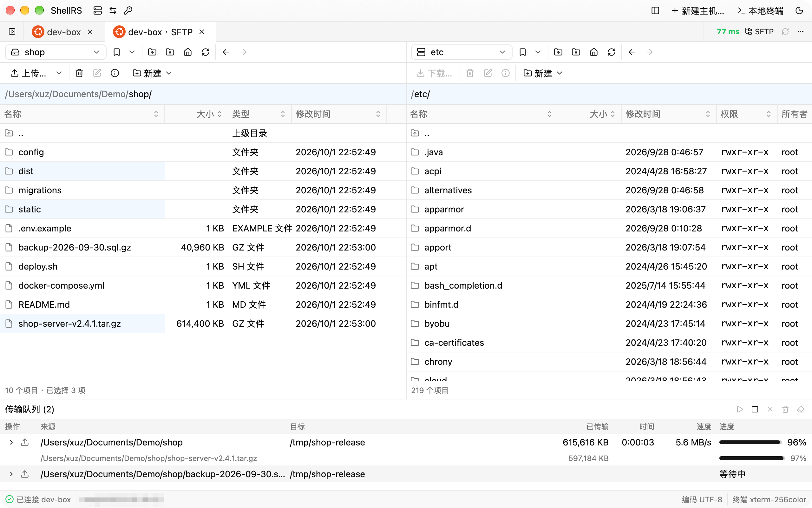Viewport: 812px width, 508px height.
Task: Open 本地终端 local terminal
Action: click(x=760, y=11)
